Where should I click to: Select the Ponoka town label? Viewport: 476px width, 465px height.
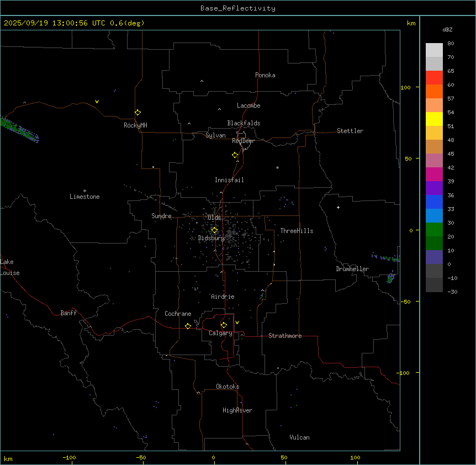(x=265, y=75)
